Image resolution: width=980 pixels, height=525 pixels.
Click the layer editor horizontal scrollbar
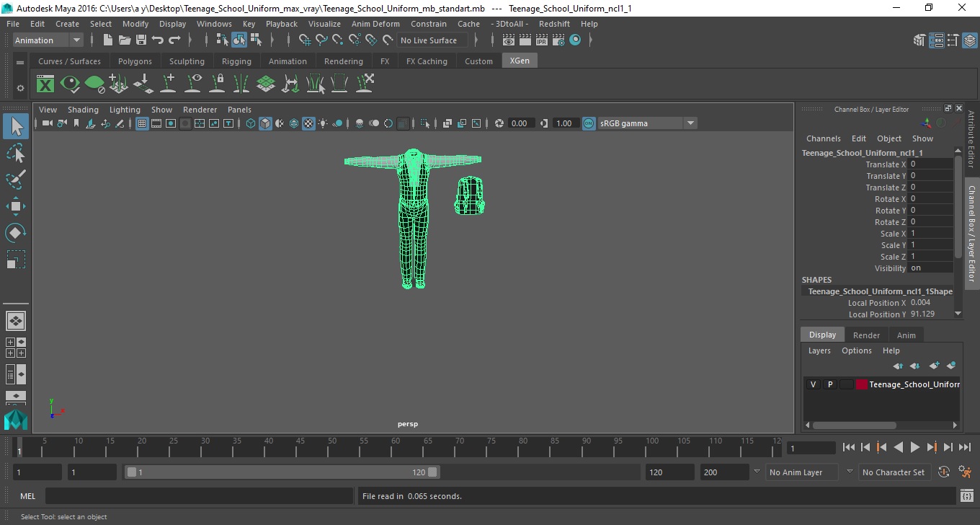(855, 425)
